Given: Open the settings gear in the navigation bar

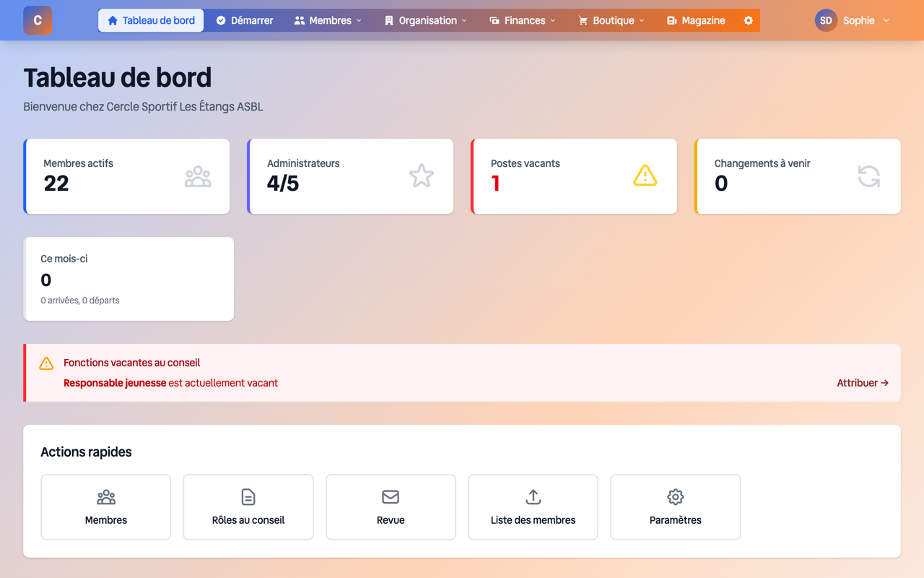Looking at the screenshot, I should [x=749, y=20].
